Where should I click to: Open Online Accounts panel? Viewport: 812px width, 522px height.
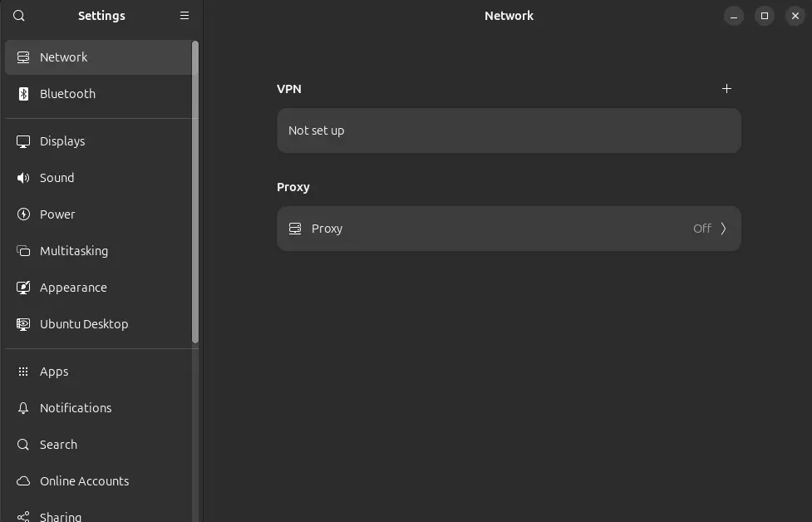click(x=84, y=481)
